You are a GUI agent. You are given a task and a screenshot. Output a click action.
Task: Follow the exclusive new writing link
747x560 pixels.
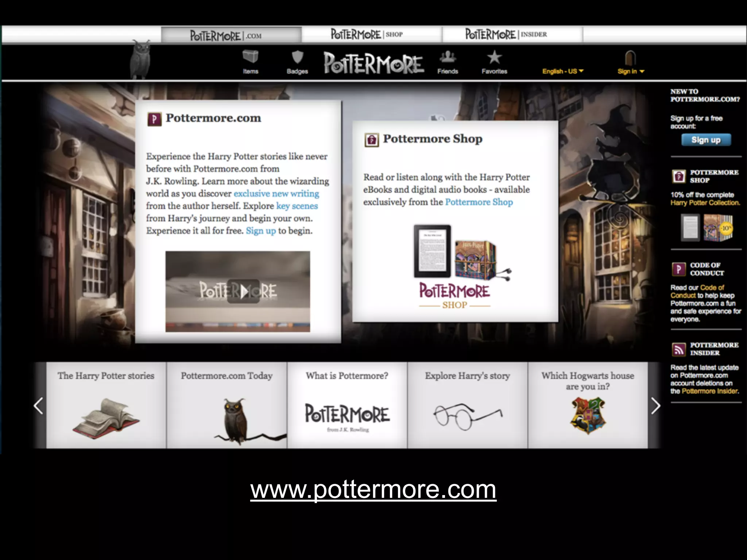coord(276,194)
